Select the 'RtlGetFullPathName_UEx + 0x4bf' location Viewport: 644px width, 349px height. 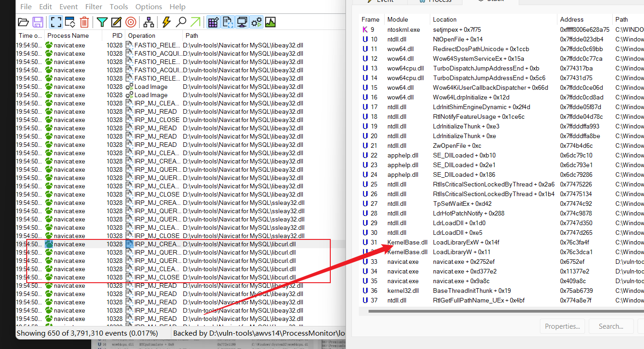pyautogui.click(x=479, y=300)
